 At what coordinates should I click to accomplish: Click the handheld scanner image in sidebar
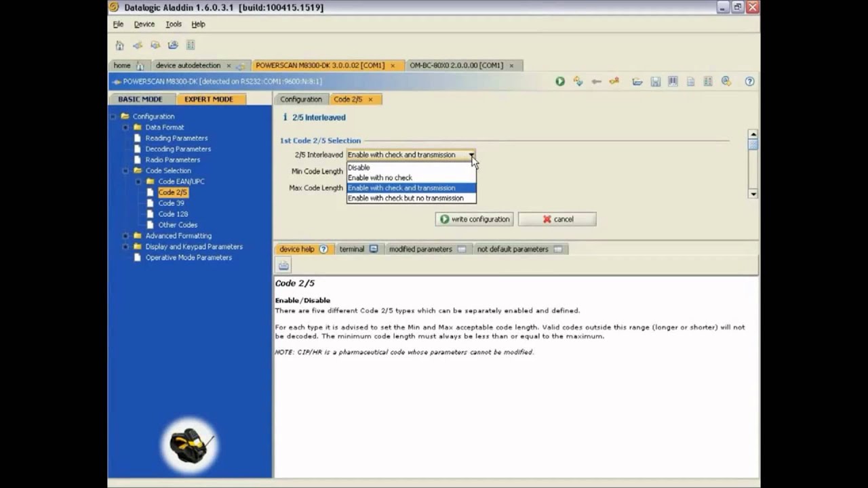[191, 445]
